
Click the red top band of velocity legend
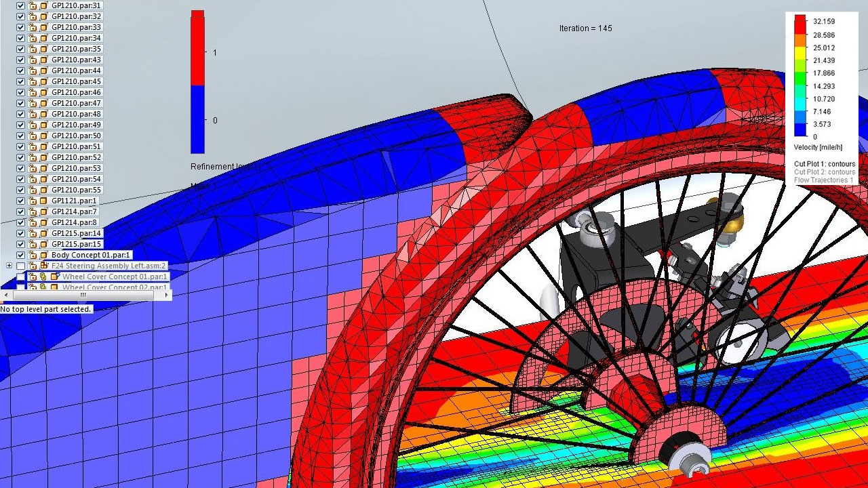800,24
